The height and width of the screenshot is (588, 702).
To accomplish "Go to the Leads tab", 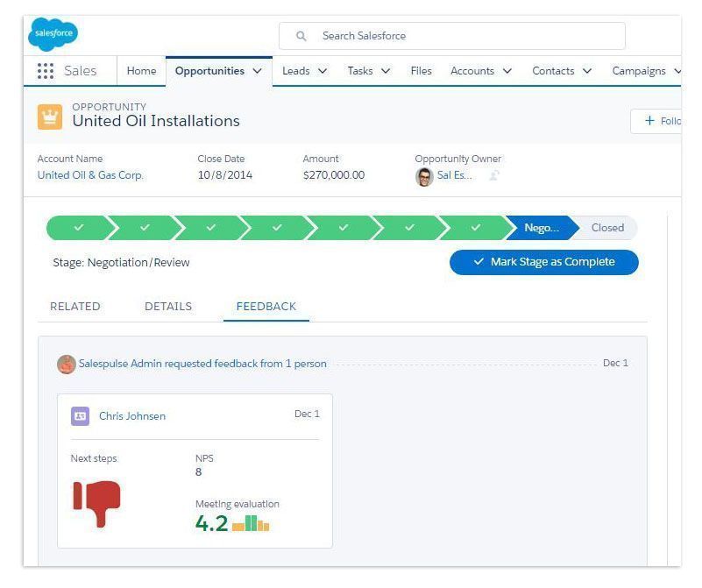I will tap(296, 71).
